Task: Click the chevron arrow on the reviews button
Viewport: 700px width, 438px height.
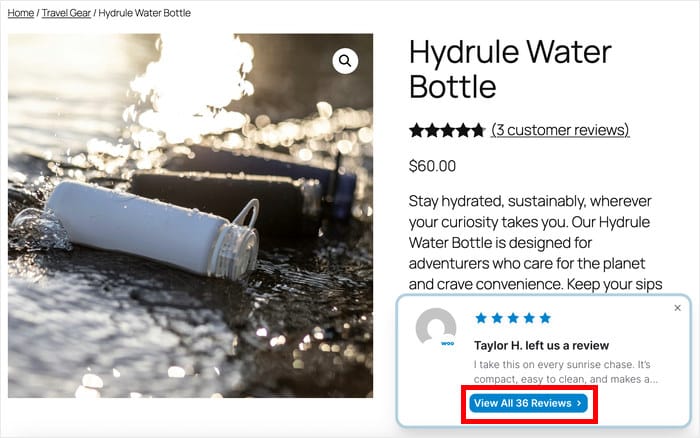Action: click(x=579, y=403)
